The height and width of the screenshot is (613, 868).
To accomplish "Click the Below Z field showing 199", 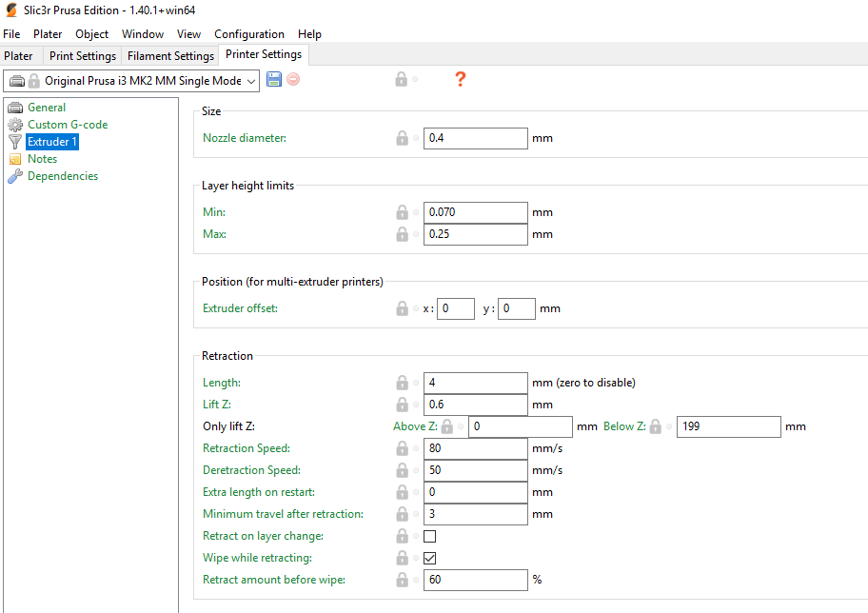I will [728, 426].
